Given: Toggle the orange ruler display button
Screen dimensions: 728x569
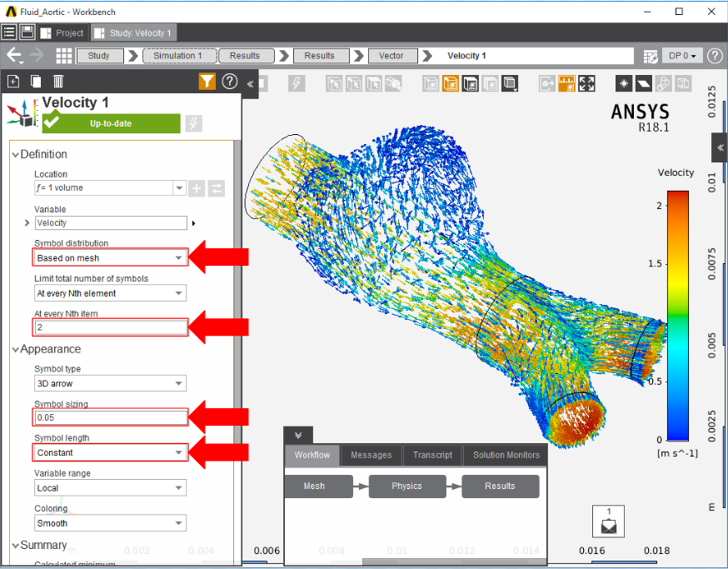Looking at the screenshot, I should click(x=567, y=83).
